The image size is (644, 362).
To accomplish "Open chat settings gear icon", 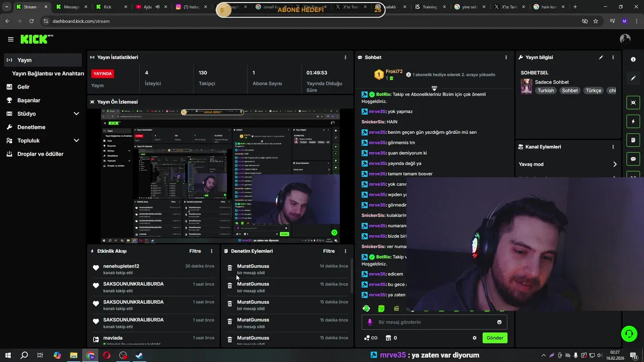I will (474, 338).
